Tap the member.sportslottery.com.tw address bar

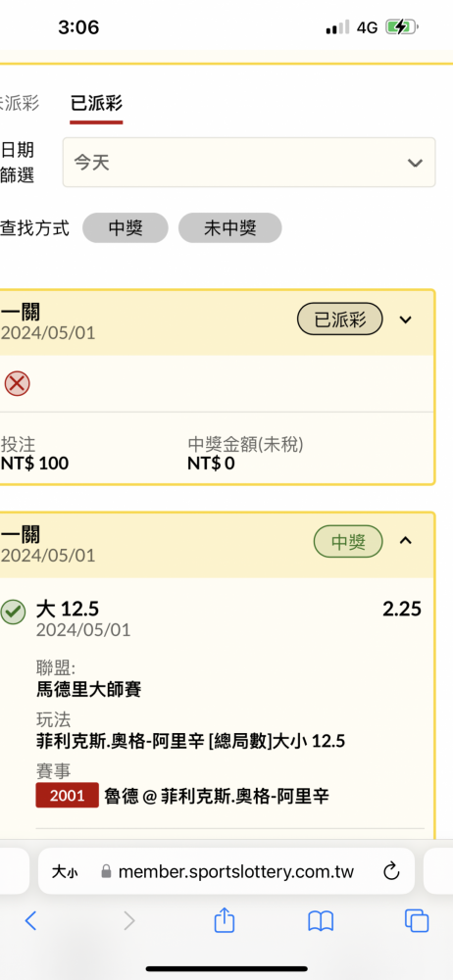(x=226, y=871)
